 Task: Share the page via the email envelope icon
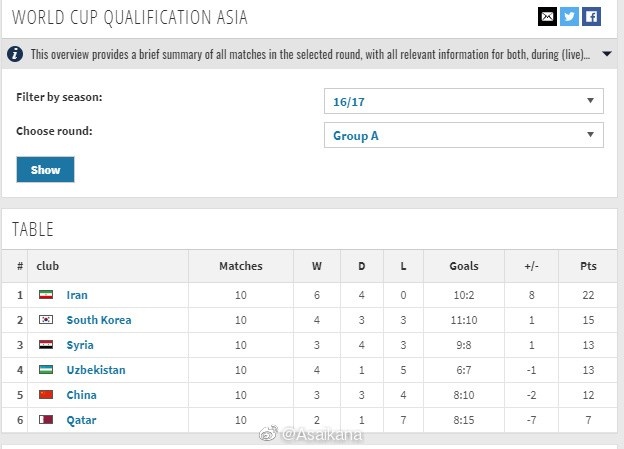click(547, 17)
